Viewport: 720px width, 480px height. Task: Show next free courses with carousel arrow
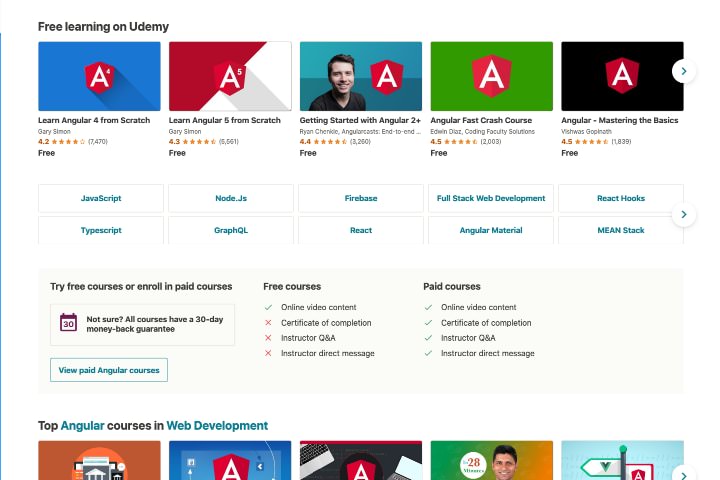(684, 71)
